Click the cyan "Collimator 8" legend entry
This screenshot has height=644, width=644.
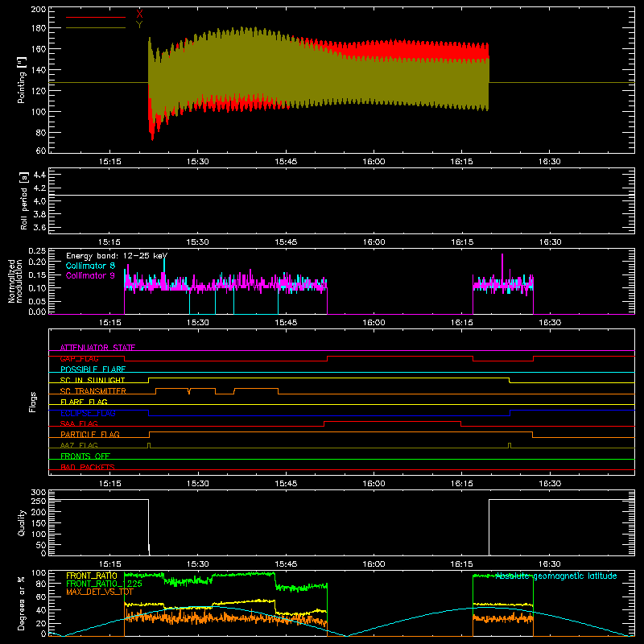(90, 266)
